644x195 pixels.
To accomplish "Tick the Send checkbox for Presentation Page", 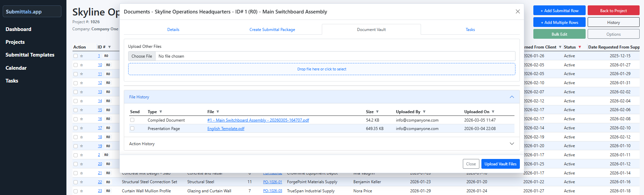I will 132,128.
